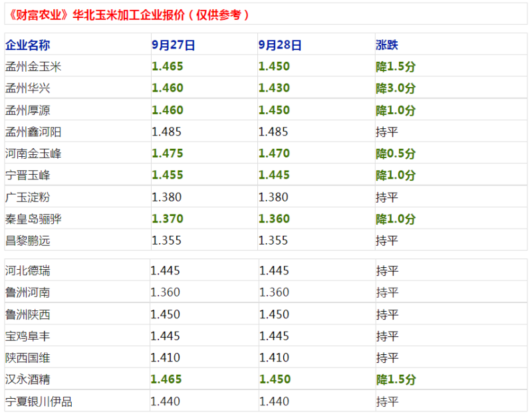Select 9月27日 price 1.370 for 秦皇岛骊骅
532x416 pixels.
(x=168, y=219)
